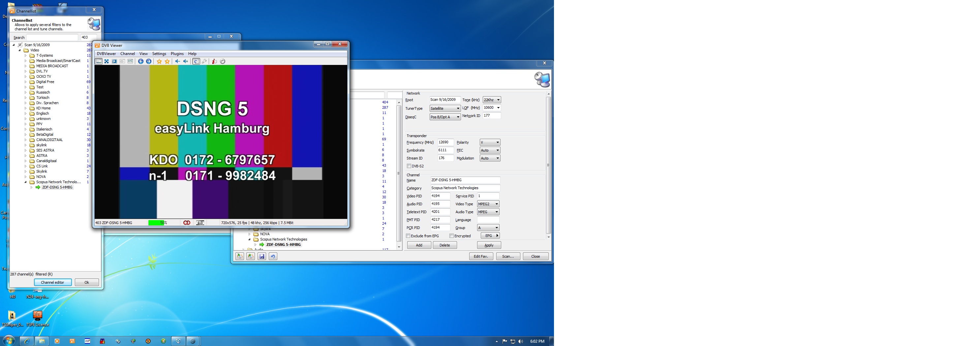Open the EPG window icon in DVB Viewer toolbar
The image size is (980, 346).
[130, 61]
